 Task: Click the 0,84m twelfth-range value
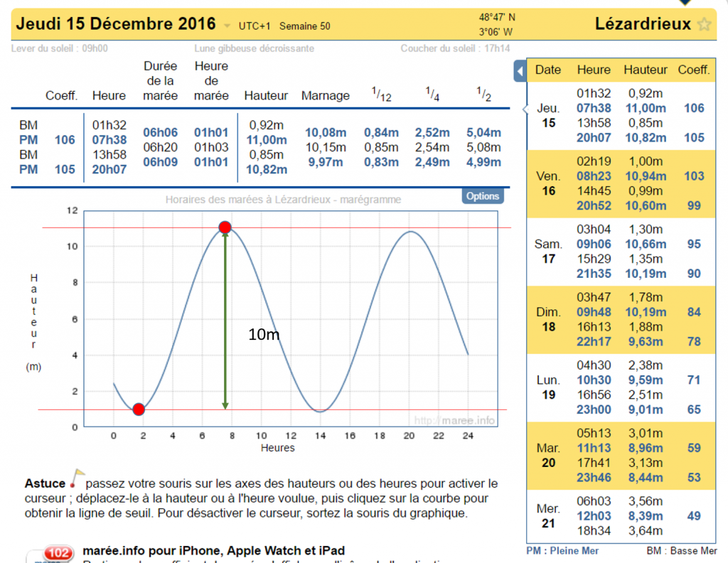(x=381, y=133)
